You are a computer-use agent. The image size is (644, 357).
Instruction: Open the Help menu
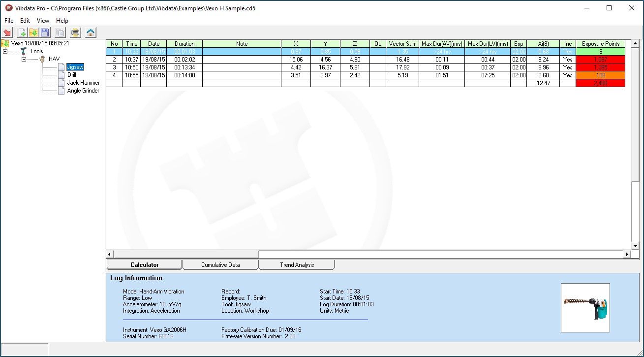coord(62,21)
